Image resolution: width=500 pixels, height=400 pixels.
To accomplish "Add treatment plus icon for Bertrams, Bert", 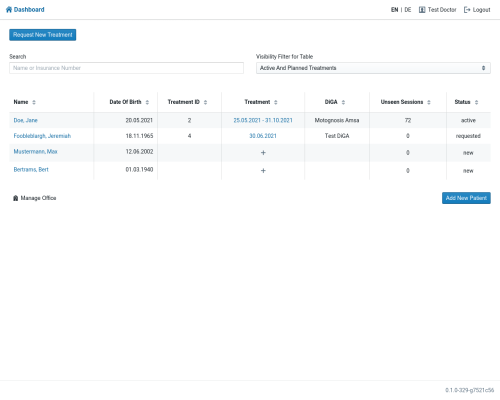I will [x=263, y=171].
